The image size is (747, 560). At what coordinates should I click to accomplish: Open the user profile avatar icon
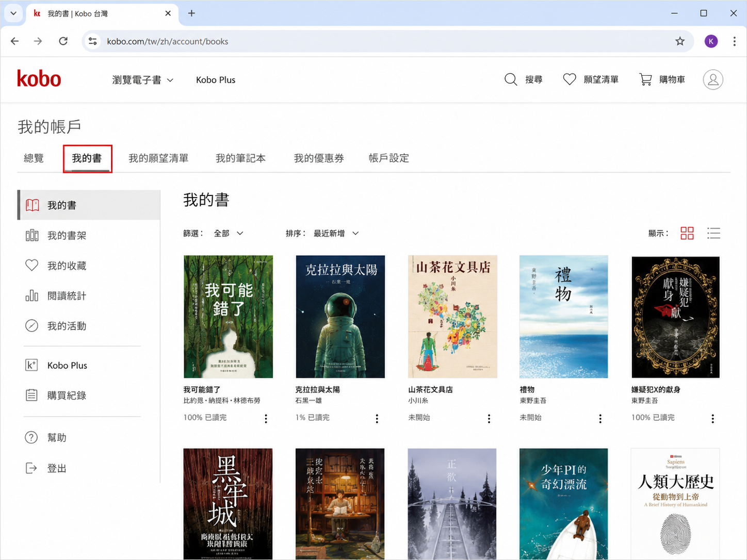pos(713,79)
